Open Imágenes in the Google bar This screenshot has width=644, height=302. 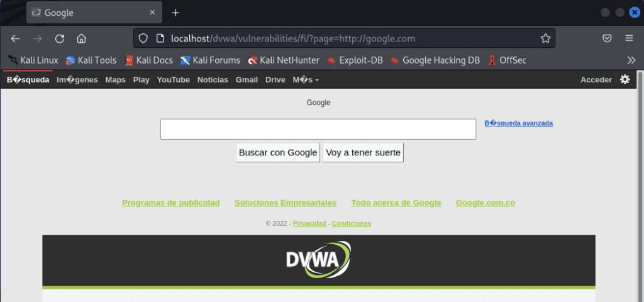pyautogui.click(x=77, y=80)
